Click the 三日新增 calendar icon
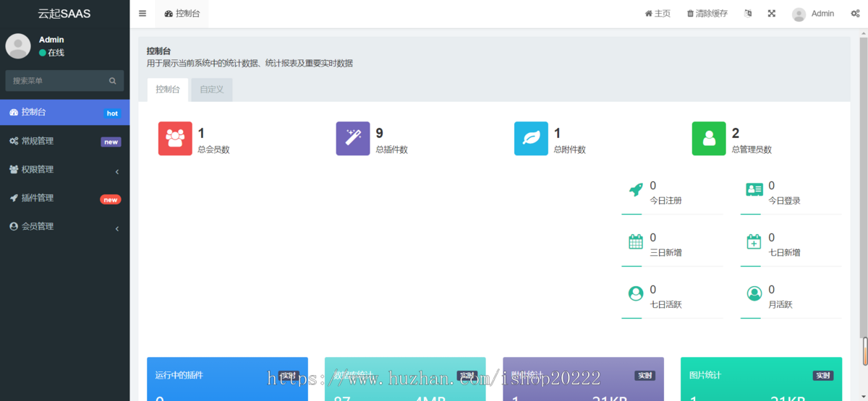Screen dimensions: 868x401 click(636, 241)
